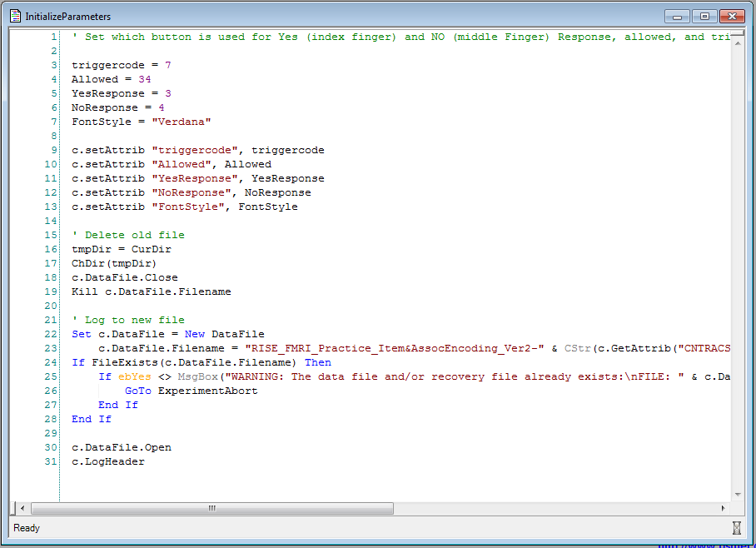Click the c.setAttrib "triggercode" line
This screenshot has width=756, height=548.
197,150
